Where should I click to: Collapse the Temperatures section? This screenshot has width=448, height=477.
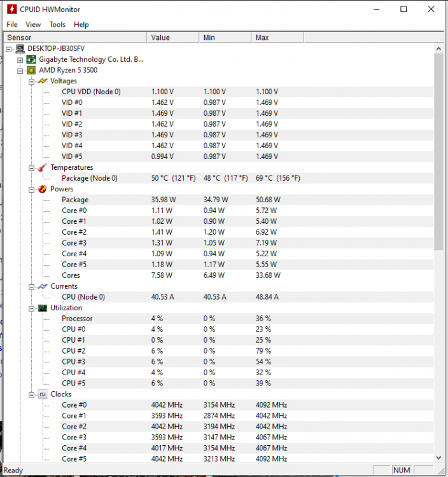tap(31, 168)
